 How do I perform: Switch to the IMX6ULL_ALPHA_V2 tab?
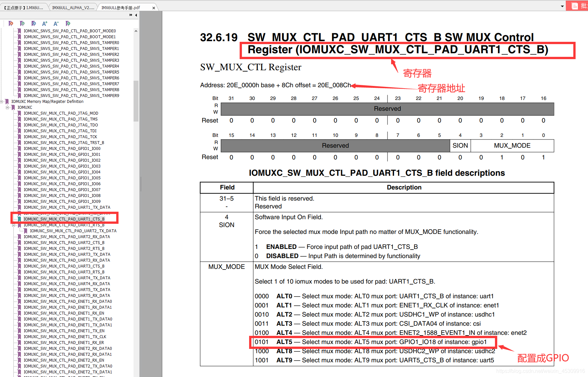point(73,8)
